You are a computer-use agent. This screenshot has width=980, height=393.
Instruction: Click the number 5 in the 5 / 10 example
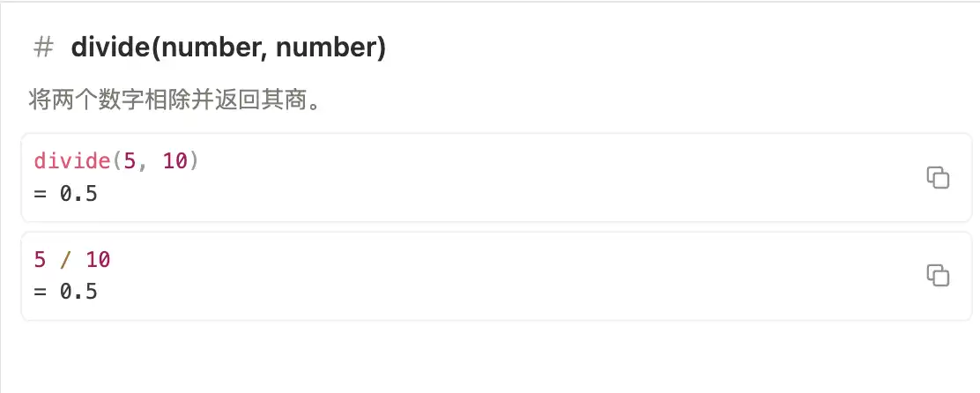[x=41, y=261]
